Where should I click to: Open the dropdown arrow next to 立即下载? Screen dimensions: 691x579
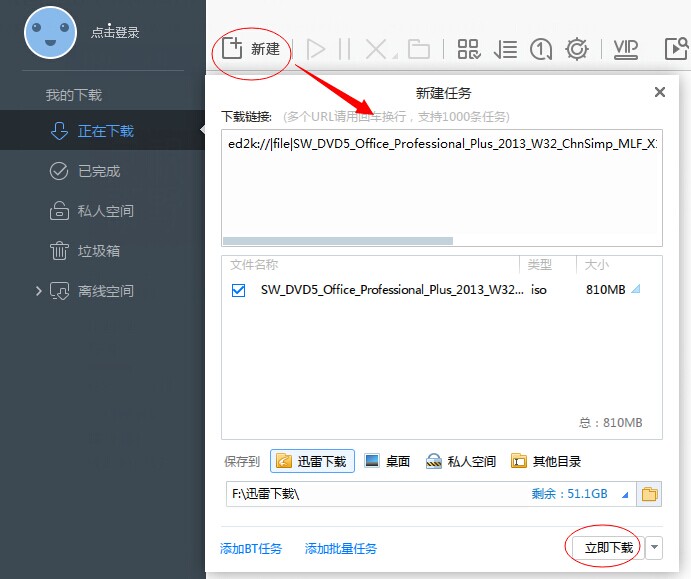654,548
